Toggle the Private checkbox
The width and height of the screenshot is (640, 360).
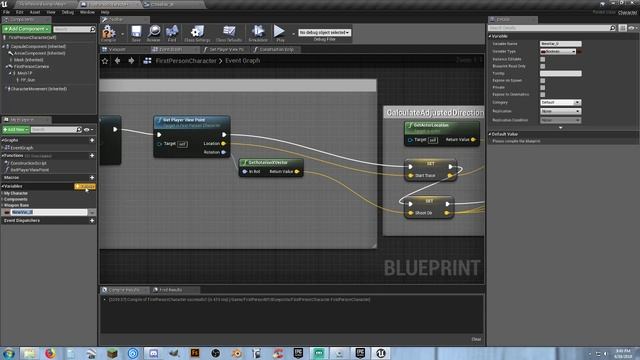pos(542,87)
